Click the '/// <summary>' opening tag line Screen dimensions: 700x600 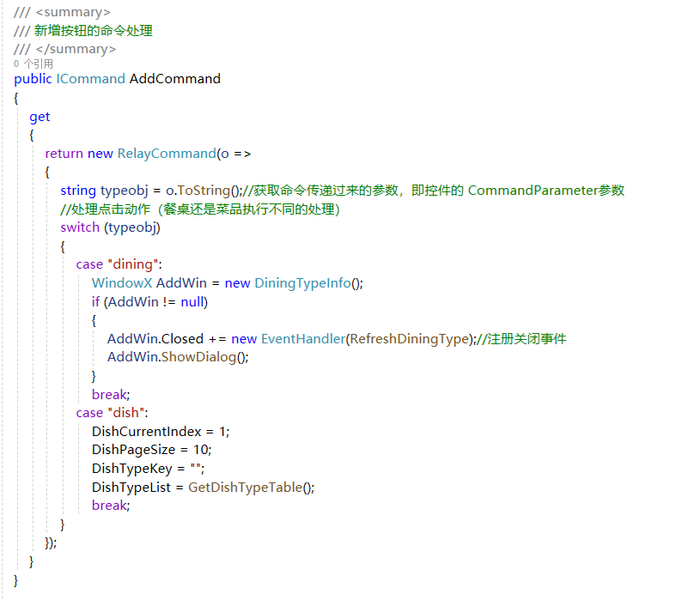[62, 13]
